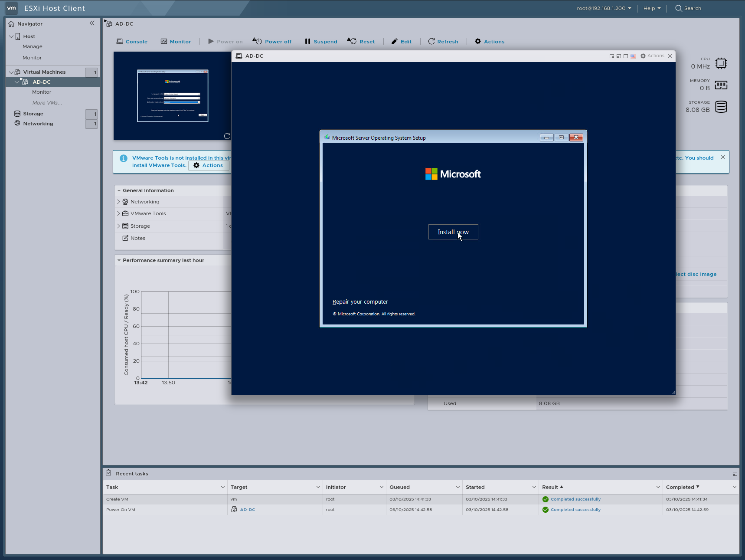Open the Actions gear in console title bar
Viewport: 745px width, 560px height.
(x=652, y=56)
